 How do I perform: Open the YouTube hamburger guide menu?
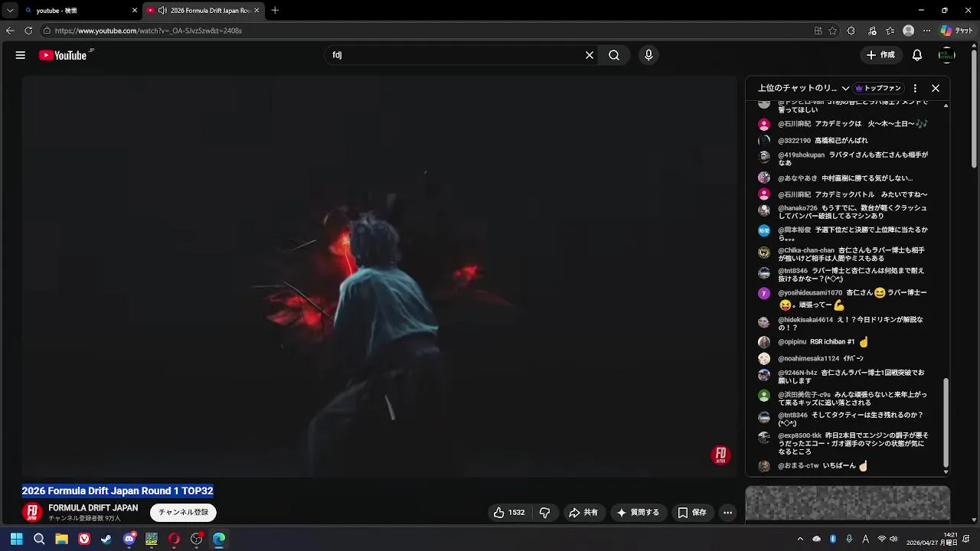coord(21,55)
